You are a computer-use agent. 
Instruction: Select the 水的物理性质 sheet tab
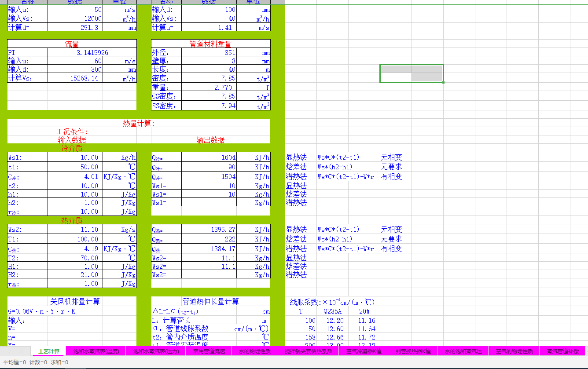[x=255, y=351]
